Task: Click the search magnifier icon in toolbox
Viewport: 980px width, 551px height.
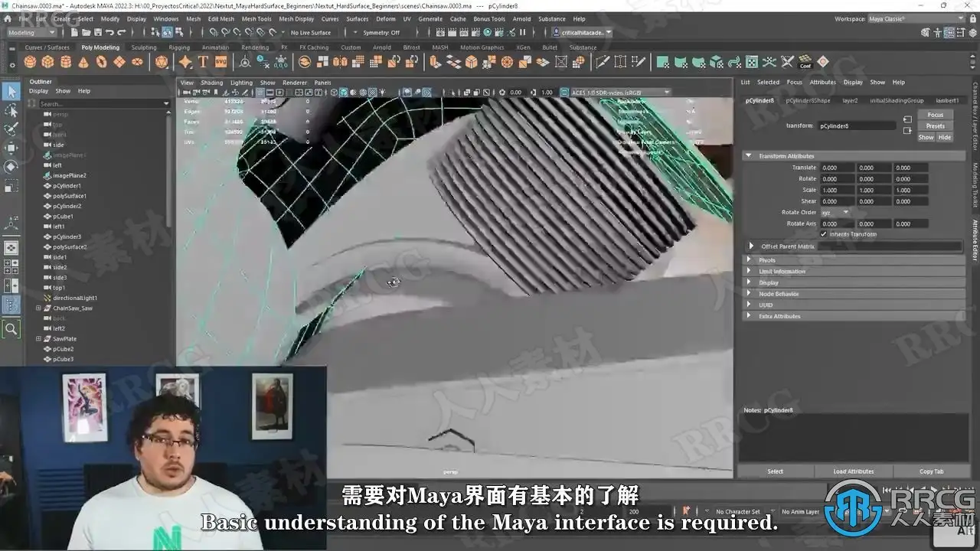Action: click(x=11, y=329)
